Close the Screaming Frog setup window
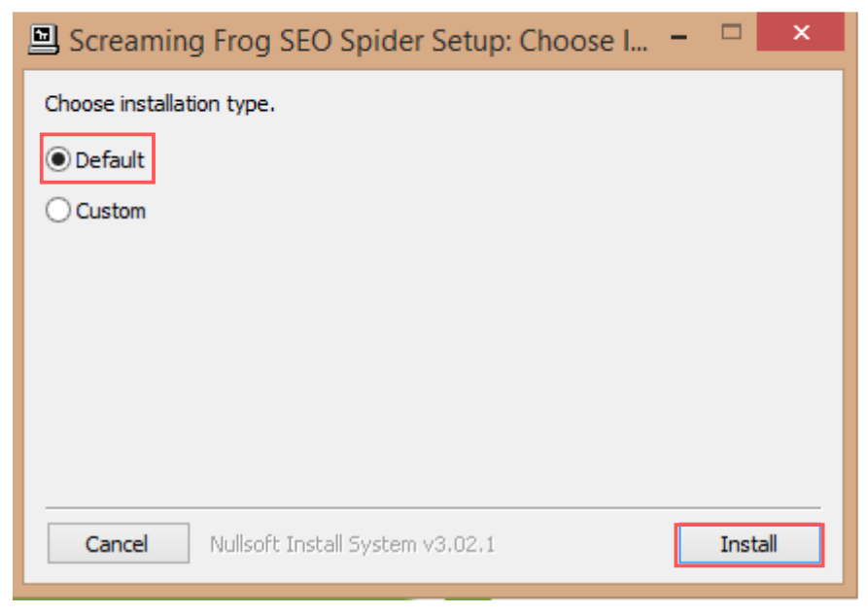The image size is (868, 614). pos(800,32)
